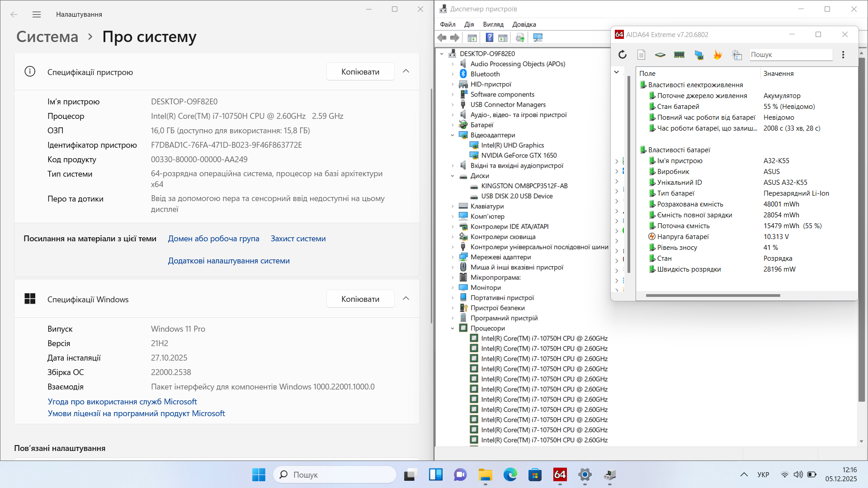Copy device specifications with Копіювати button
Viewport: 868px width, 488px height.
coord(360,72)
